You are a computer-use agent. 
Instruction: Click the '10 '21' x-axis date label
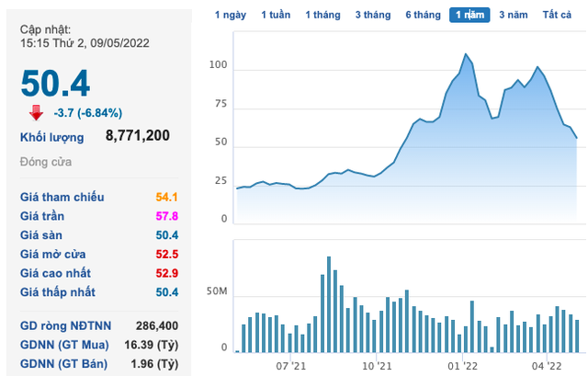375,365
